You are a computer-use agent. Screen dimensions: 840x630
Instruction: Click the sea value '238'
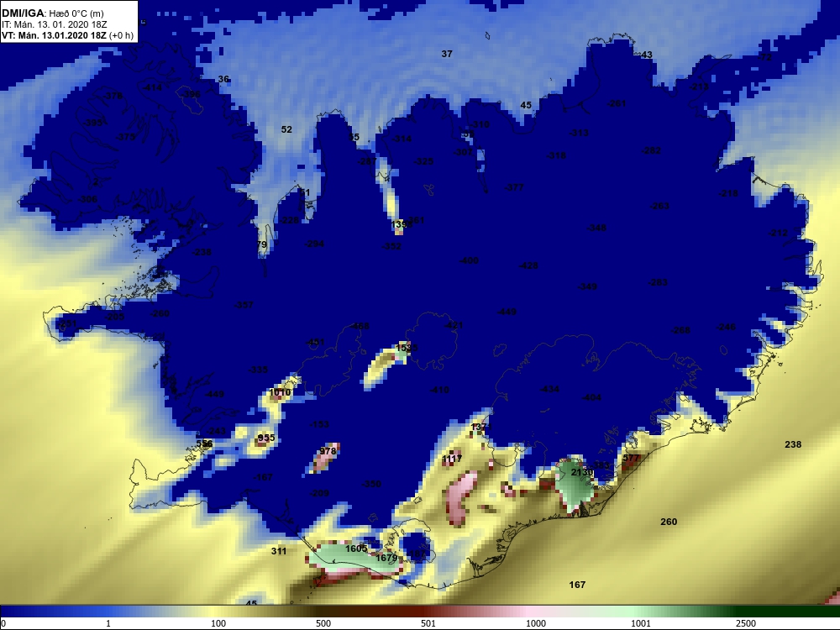tap(793, 444)
